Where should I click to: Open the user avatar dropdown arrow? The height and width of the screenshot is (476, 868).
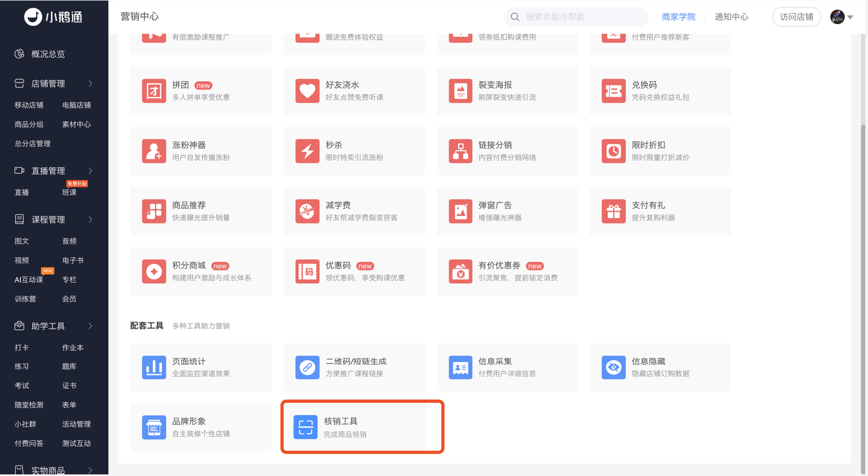[x=850, y=17]
